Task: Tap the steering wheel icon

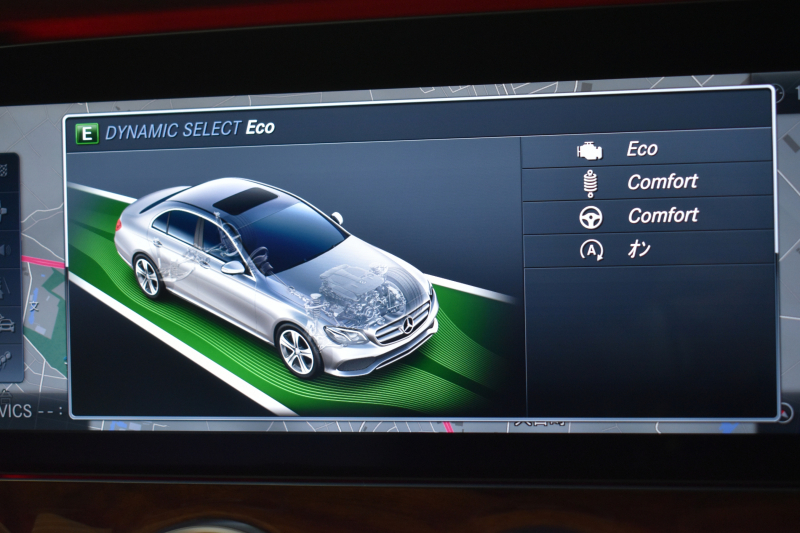Action: tap(591, 216)
